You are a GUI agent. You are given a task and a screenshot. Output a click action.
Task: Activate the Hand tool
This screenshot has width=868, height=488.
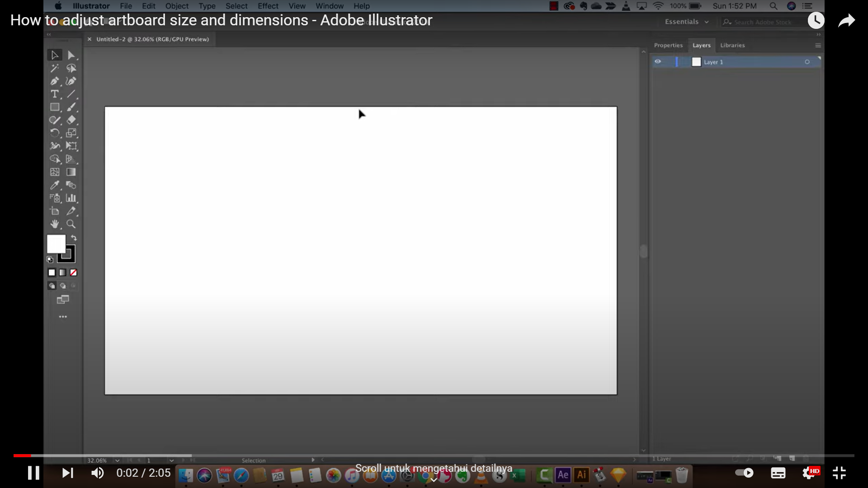[55, 224]
